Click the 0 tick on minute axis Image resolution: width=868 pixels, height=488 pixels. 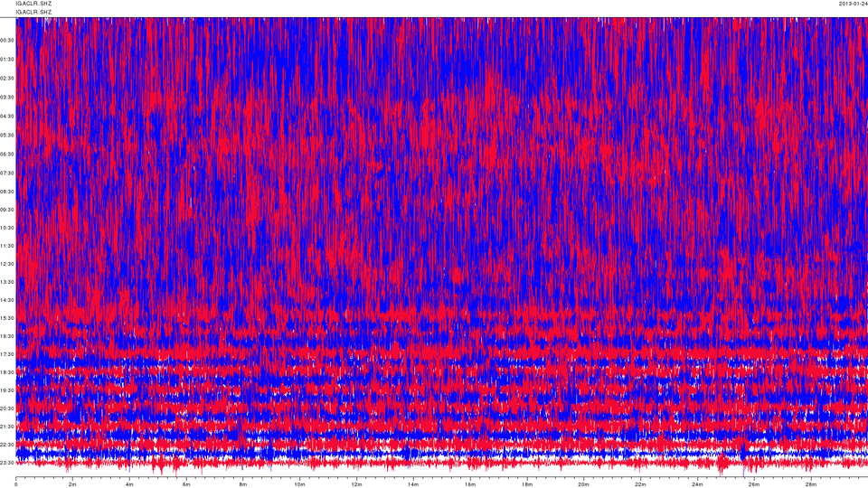(16, 484)
